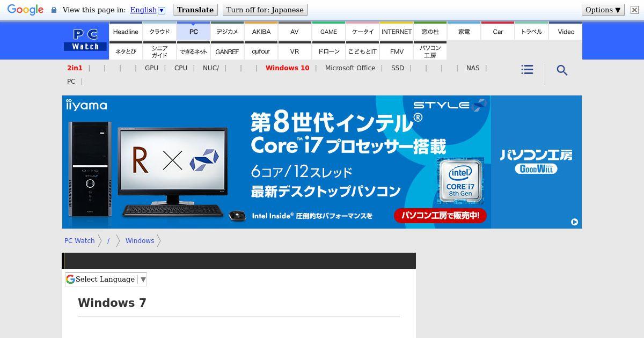Open the AKIBA tab
Viewport: 644px width, 338px height.
coord(261,32)
